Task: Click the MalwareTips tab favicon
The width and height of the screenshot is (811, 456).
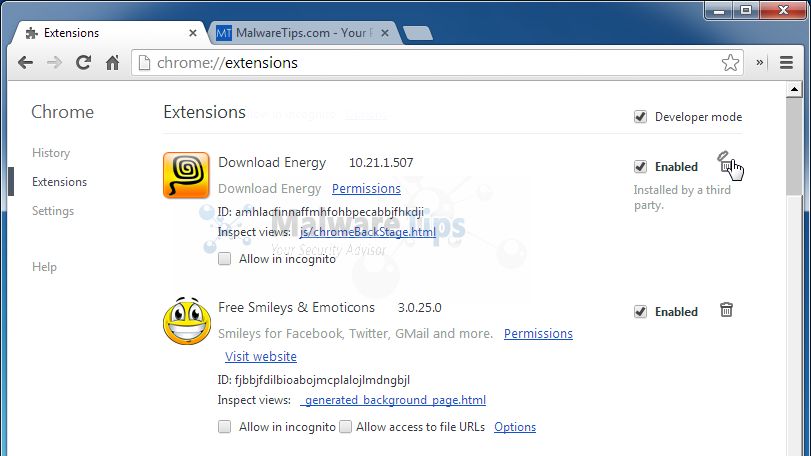Action: click(223, 33)
